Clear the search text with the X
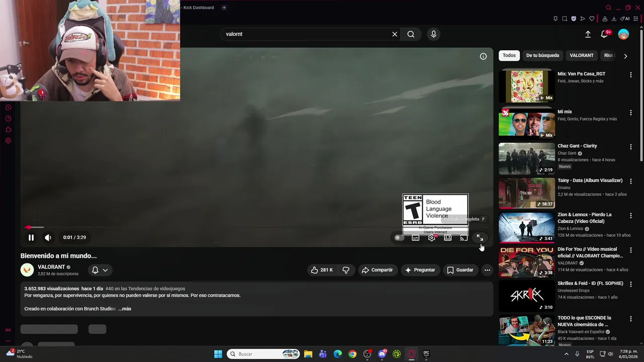 click(394, 34)
